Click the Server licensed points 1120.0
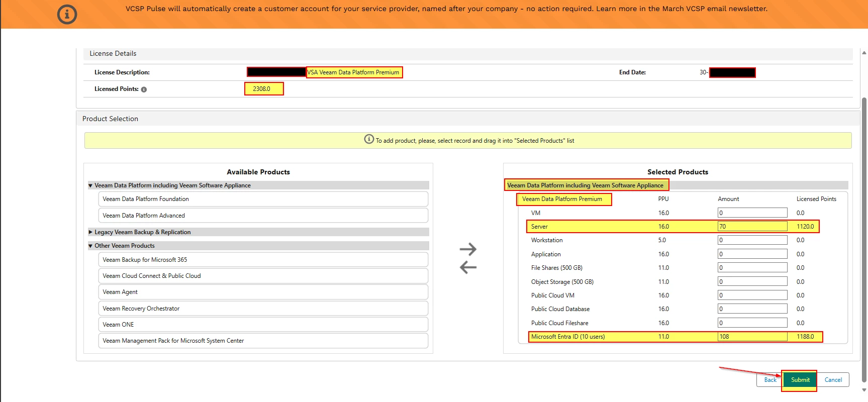868x402 pixels. click(805, 227)
